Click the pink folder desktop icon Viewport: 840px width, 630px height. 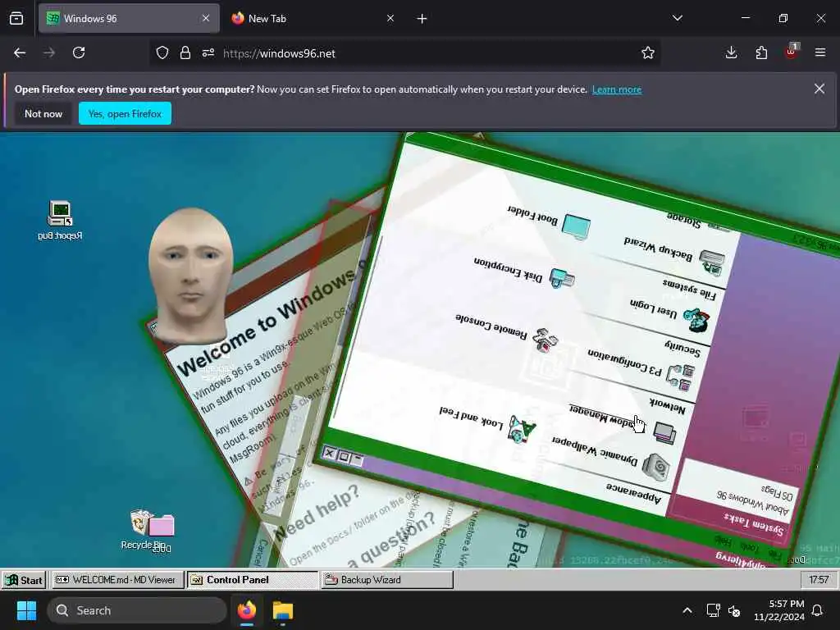click(x=162, y=526)
